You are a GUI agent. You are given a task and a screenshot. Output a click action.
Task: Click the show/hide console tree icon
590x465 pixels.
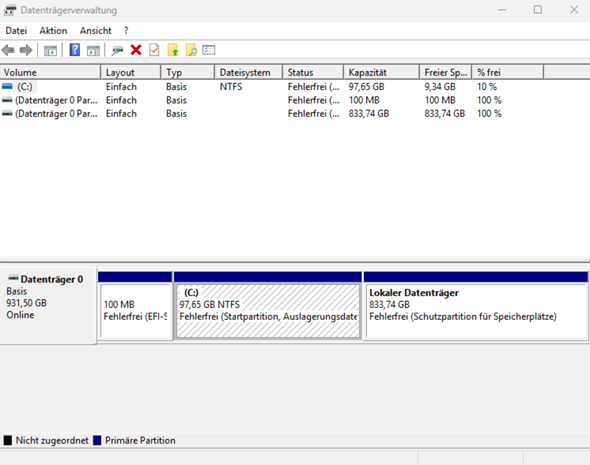point(50,50)
